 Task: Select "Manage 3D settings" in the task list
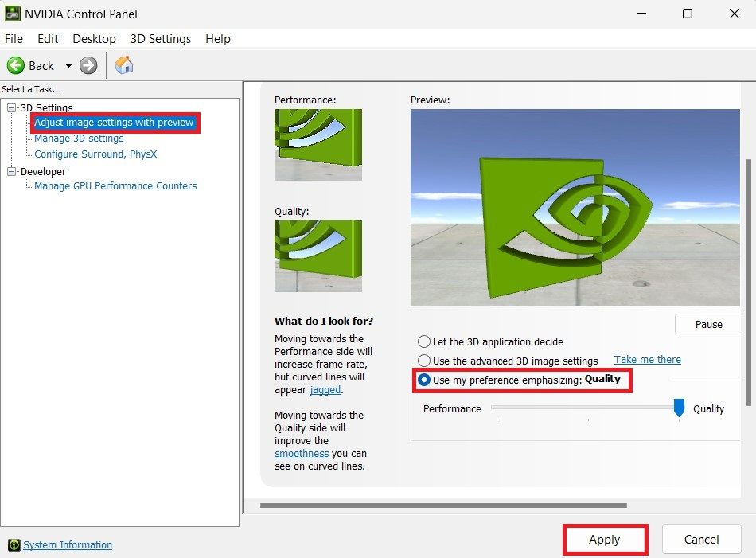pyautogui.click(x=77, y=138)
